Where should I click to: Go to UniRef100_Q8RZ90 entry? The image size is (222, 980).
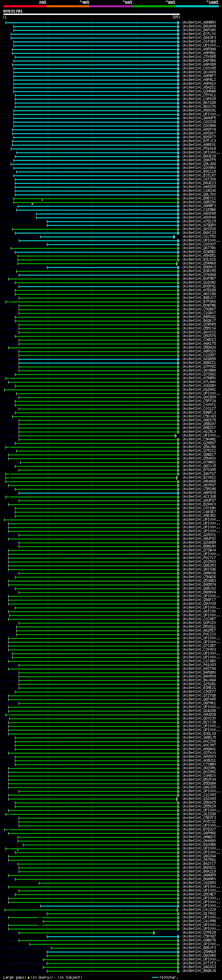click(x=199, y=202)
